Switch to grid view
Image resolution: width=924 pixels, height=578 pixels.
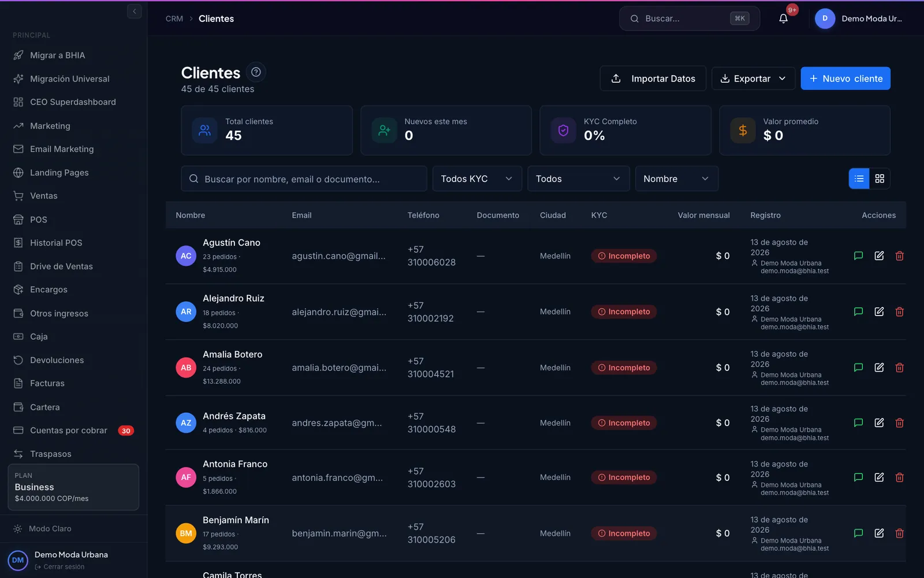click(880, 179)
